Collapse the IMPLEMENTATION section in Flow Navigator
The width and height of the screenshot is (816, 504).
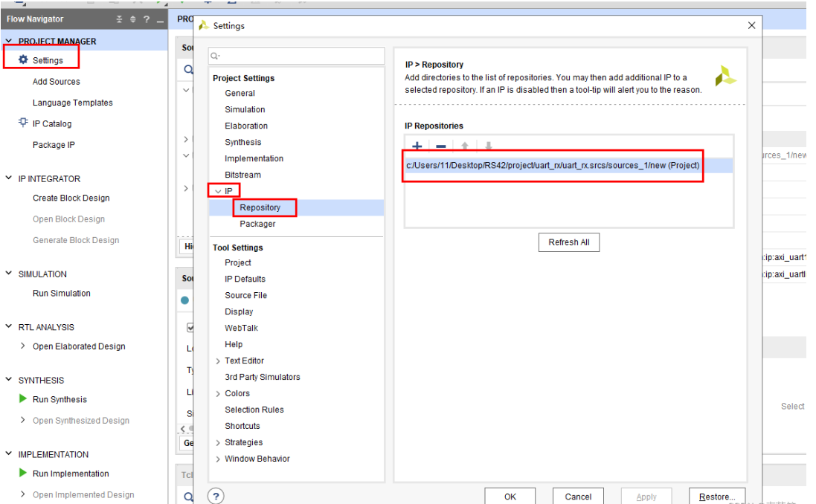[x=9, y=453]
